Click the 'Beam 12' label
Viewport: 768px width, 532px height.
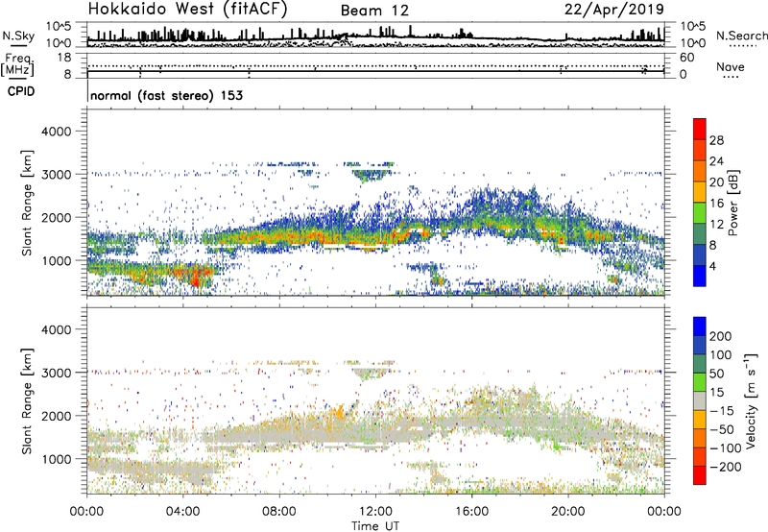[374, 11]
